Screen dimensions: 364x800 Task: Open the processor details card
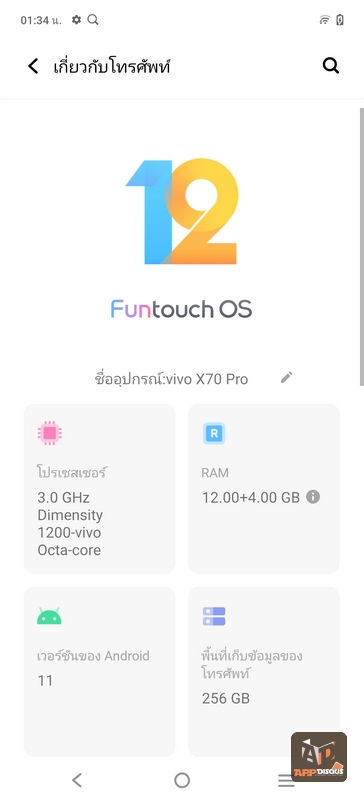(100, 489)
